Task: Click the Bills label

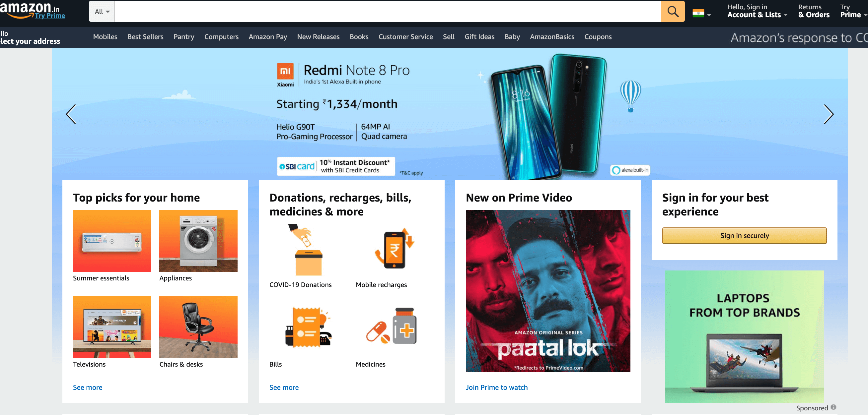Action: click(x=275, y=364)
